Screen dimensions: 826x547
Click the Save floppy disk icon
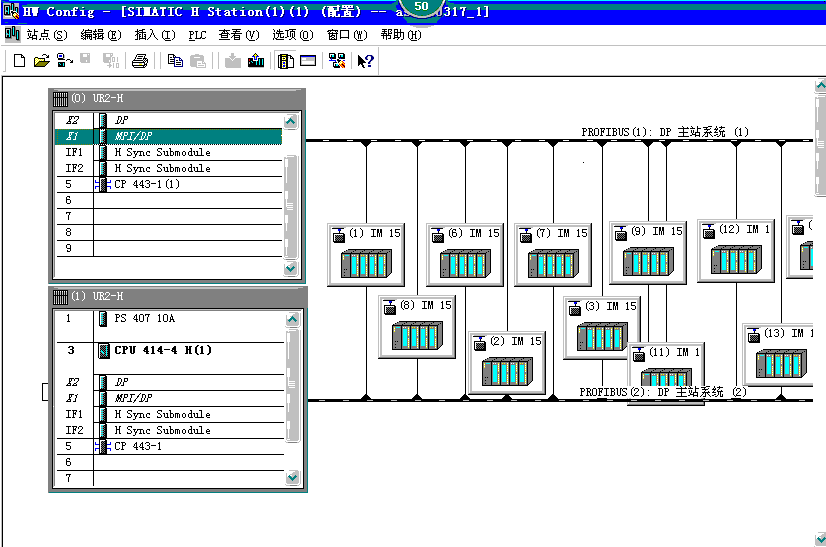click(x=85, y=58)
